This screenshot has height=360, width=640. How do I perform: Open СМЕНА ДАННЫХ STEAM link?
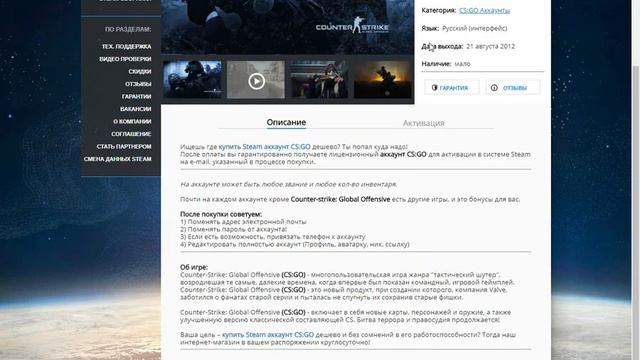[118, 159]
